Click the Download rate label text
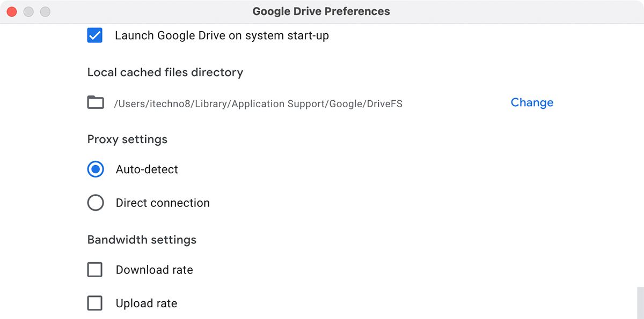644x319 pixels. click(154, 270)
